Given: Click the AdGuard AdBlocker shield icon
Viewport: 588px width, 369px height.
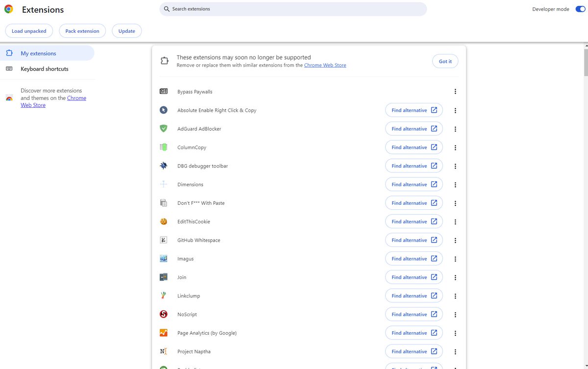Looking at the screenshot, I should (164, 129).
